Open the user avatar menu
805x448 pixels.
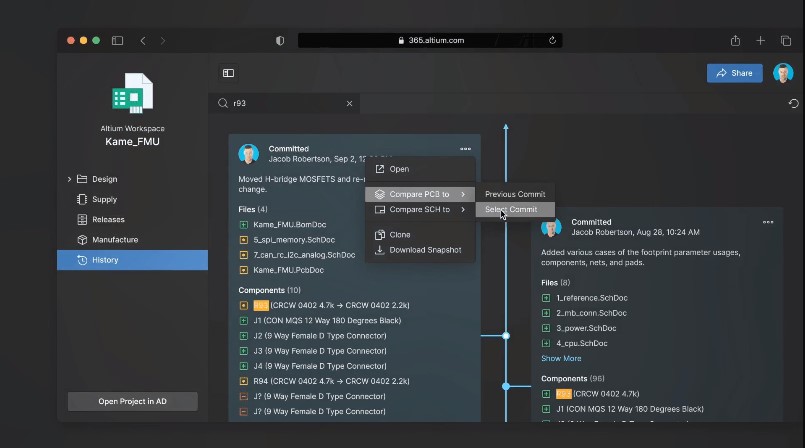[x=783, y=73]
